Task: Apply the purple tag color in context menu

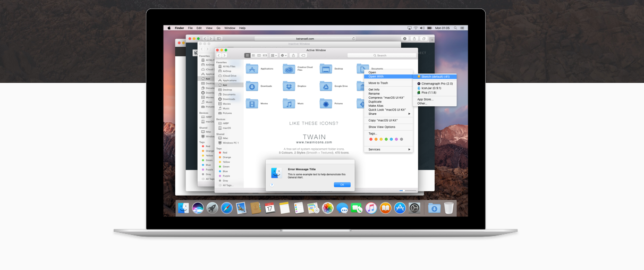Action: [396, 139]
